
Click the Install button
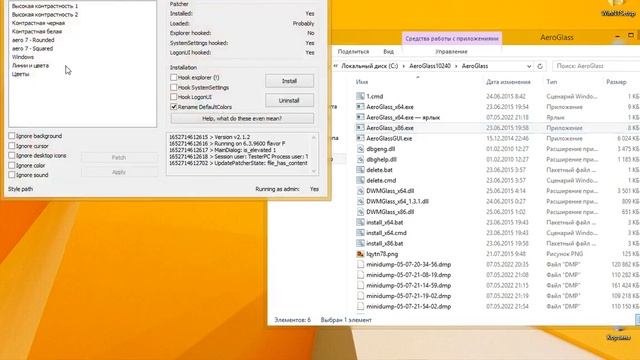tap(289, 81)
